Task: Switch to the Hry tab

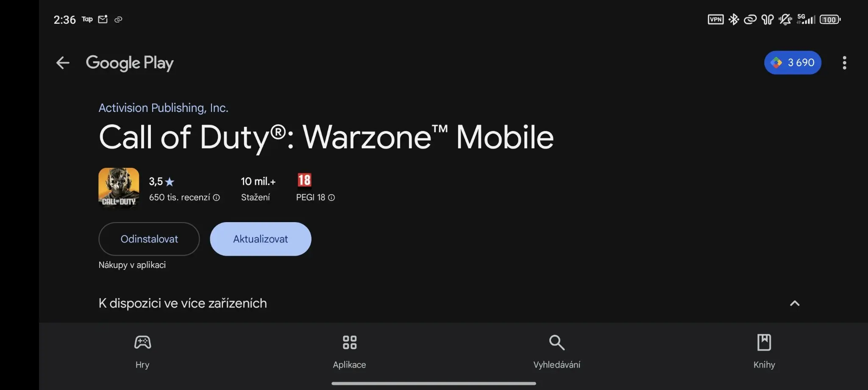Action: tap(142, 352)
